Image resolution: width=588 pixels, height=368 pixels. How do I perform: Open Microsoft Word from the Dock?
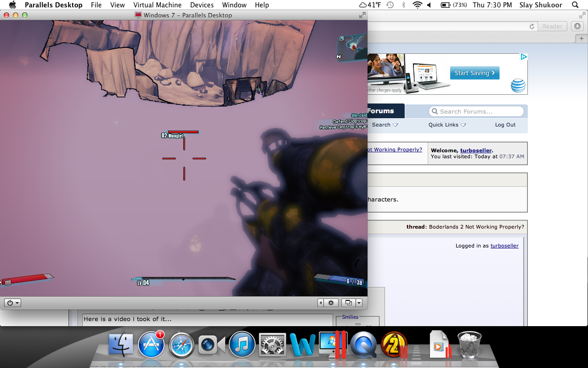pos(303,345)
